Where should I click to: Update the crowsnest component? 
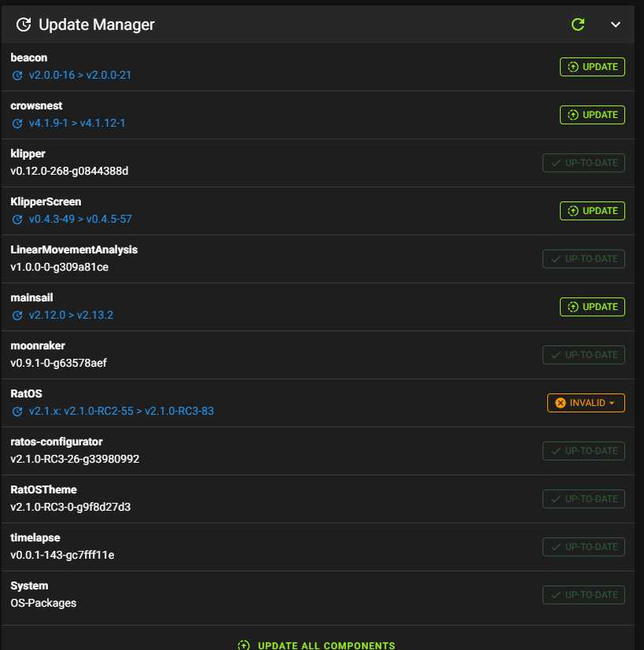592,115
